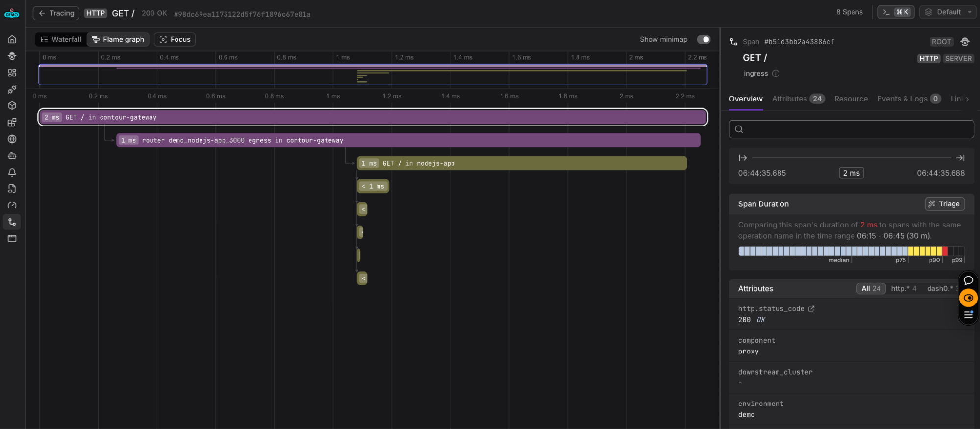Open the Home page from sidebar
The image size is (980, 429).
pos(12,39)
